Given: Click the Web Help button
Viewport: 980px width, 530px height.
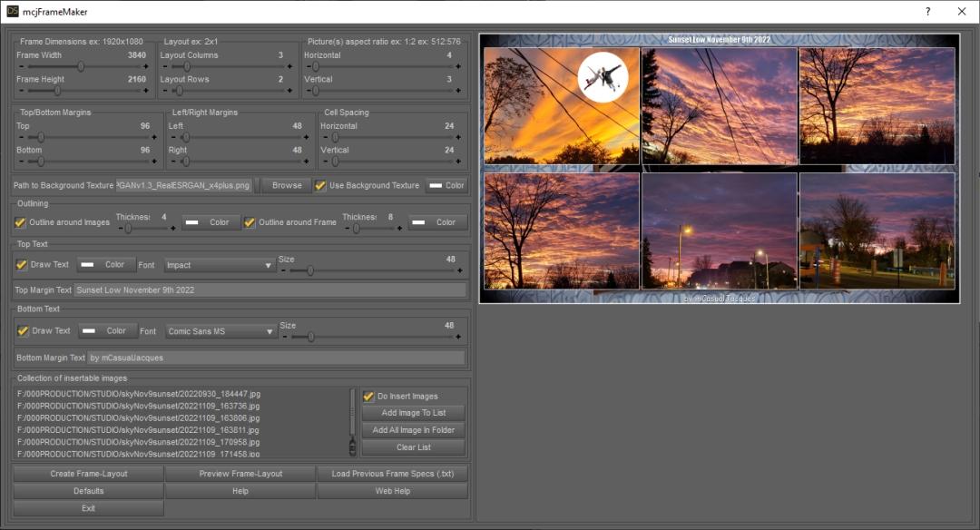Looking at the screenshot, I should [393, 491].
